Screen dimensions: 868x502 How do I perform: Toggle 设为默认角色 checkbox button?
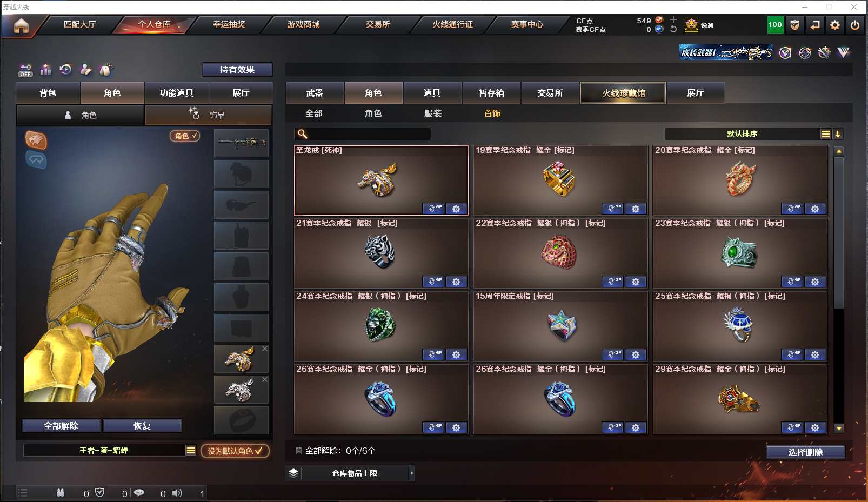235,451
